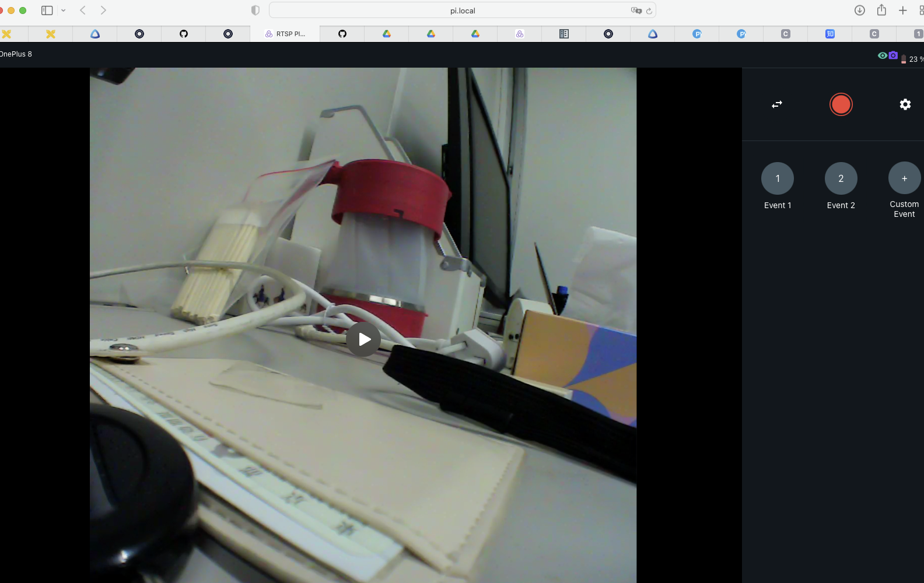Viewport: 924px width, 583px height.
Task: Toggle the green eye visibility indicator
Action: pyautogui.click(x=882, y=55)
